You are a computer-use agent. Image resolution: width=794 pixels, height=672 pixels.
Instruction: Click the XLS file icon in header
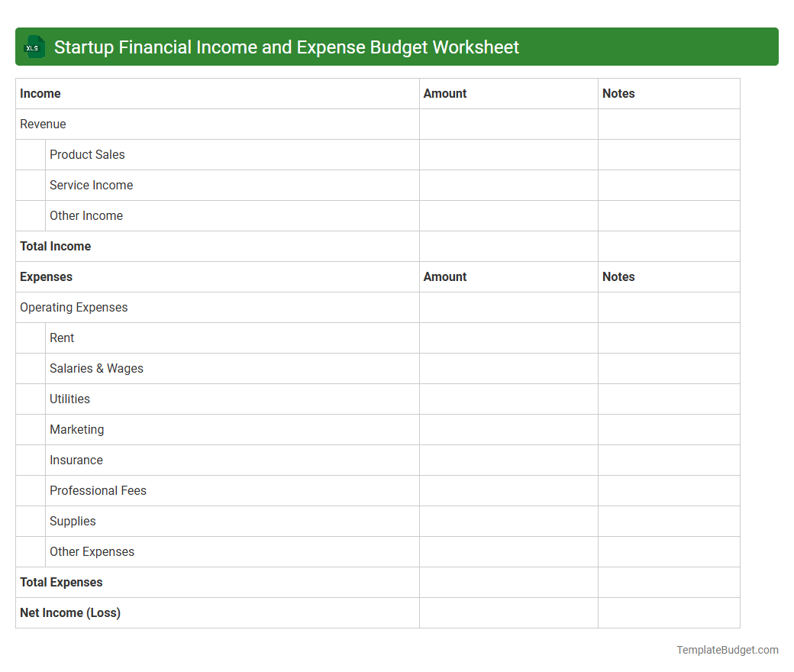tap(34, 47)
